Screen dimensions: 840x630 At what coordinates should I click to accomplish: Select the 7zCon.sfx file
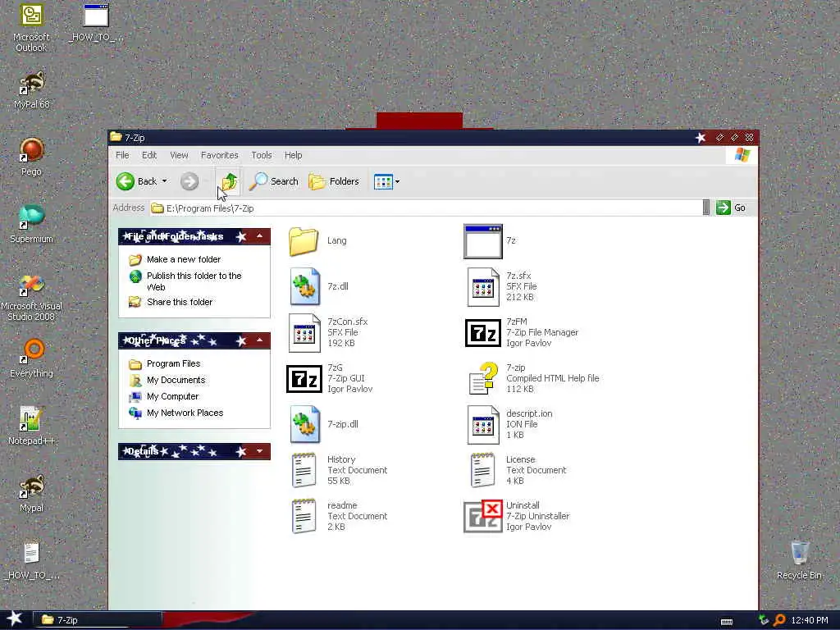click(x=304, y=333)
